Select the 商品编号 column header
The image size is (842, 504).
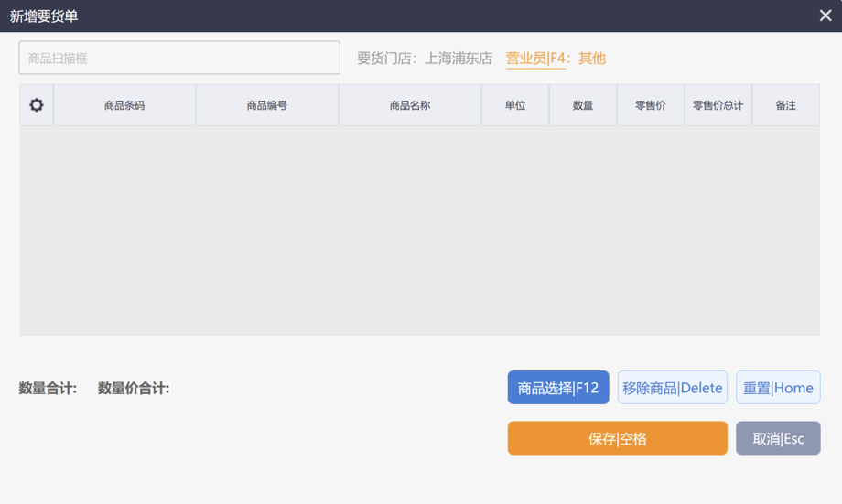coord(267,105)
